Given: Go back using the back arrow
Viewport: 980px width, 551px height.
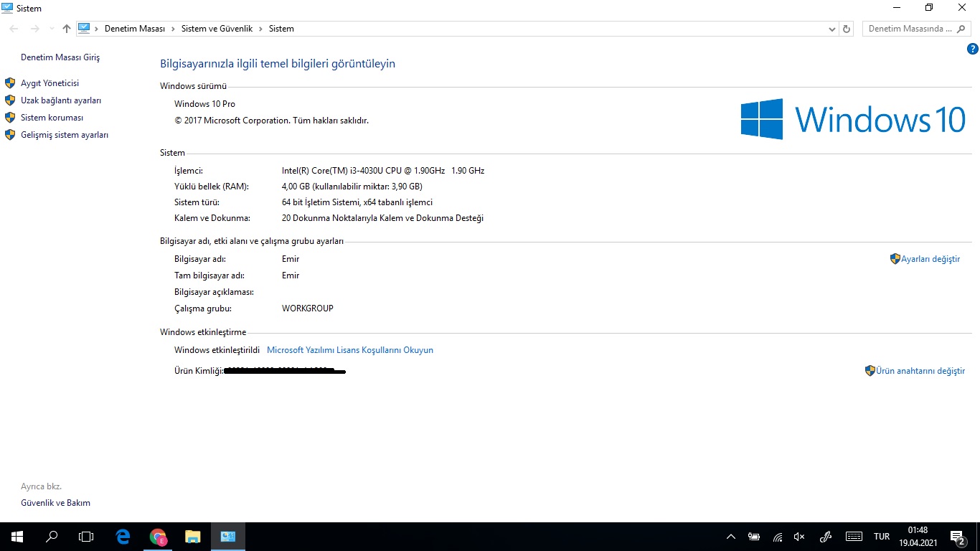Looking at the screenshot, I should coord(14,29).
